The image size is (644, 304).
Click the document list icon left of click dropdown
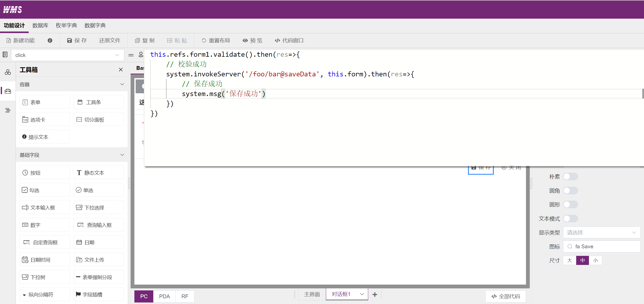5,54
